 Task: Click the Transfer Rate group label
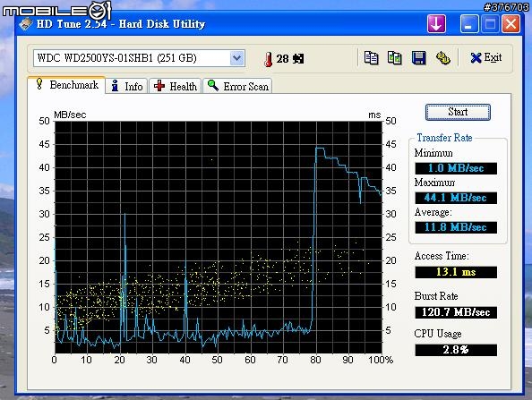(x=444, y=138)
